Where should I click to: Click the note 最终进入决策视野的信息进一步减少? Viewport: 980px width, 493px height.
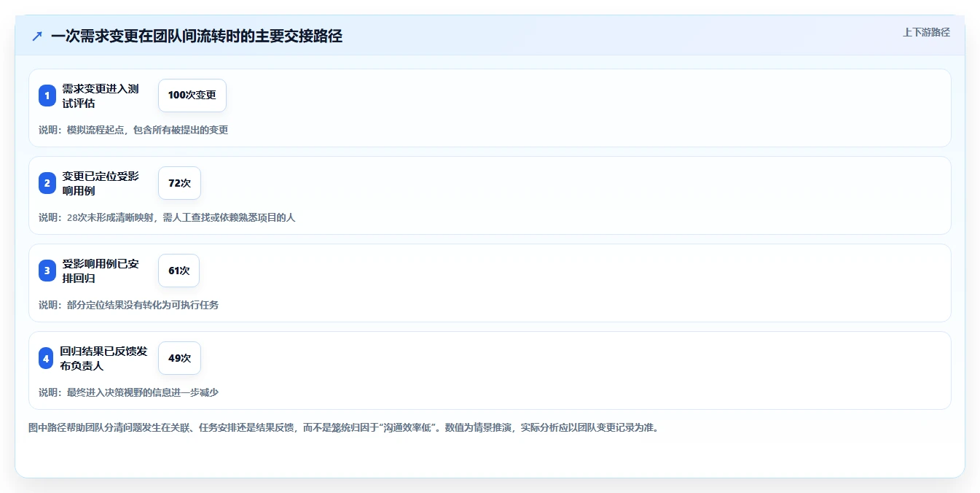coord(129,392)
